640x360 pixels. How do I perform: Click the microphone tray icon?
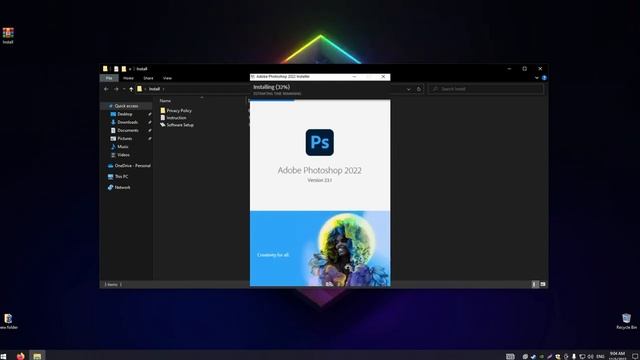coord(574,357)
